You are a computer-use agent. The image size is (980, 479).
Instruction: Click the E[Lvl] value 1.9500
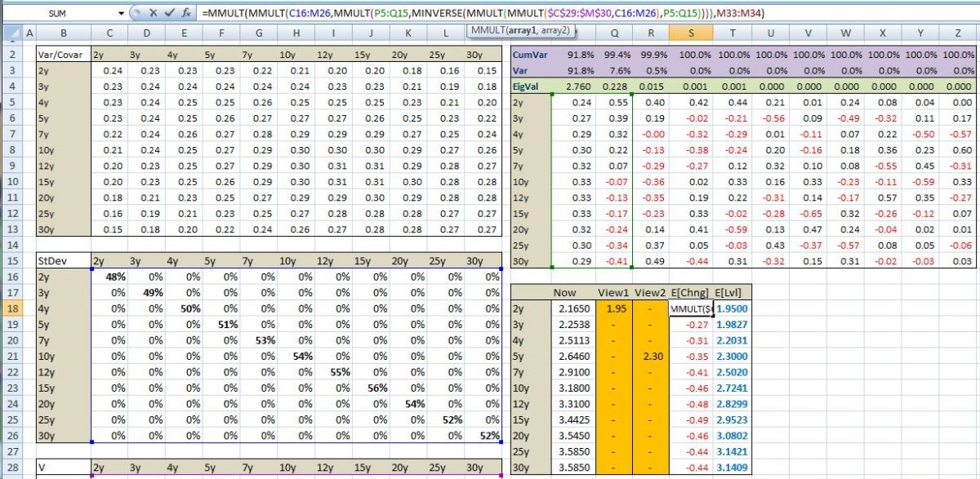click(x=733, y=308)
